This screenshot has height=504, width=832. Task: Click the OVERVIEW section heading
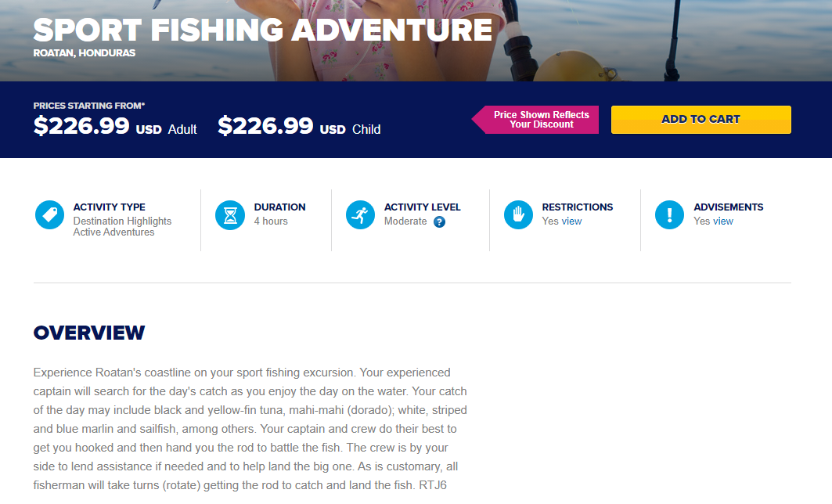[88, 333]
